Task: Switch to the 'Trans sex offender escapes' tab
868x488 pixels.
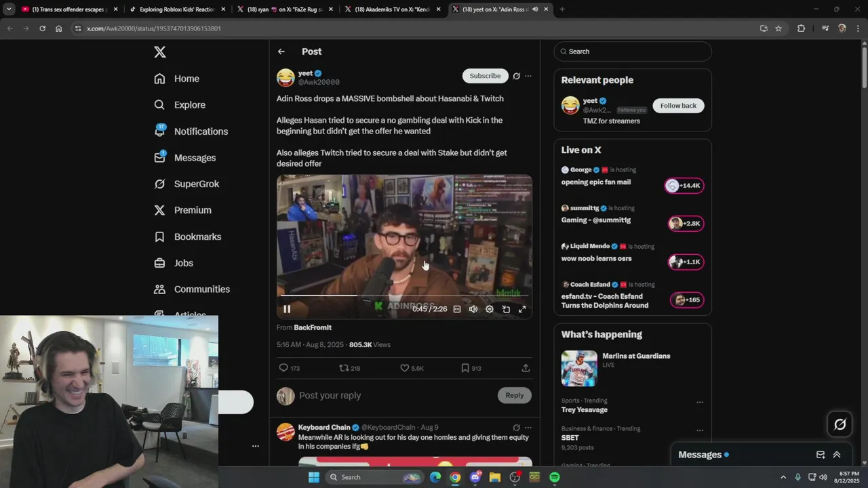Action: 70,9
